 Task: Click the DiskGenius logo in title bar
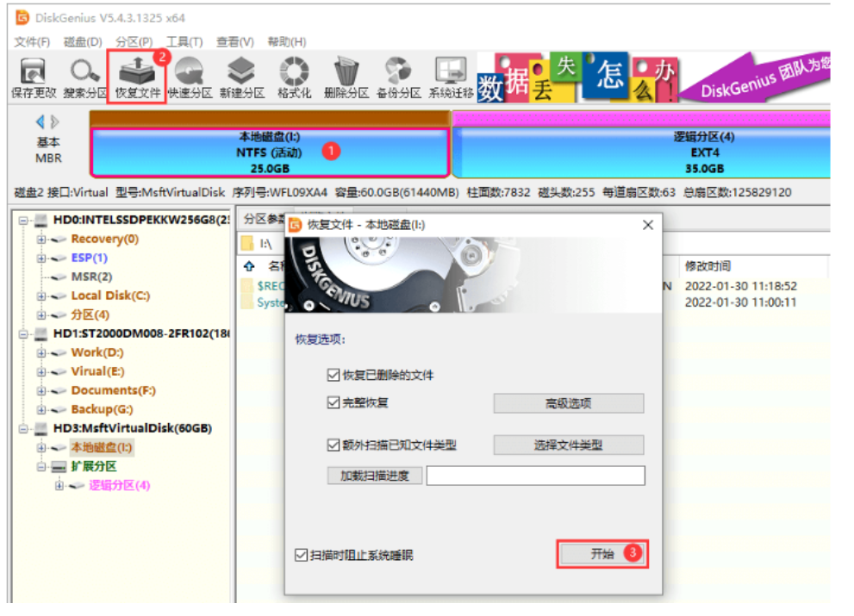point(22,17)
